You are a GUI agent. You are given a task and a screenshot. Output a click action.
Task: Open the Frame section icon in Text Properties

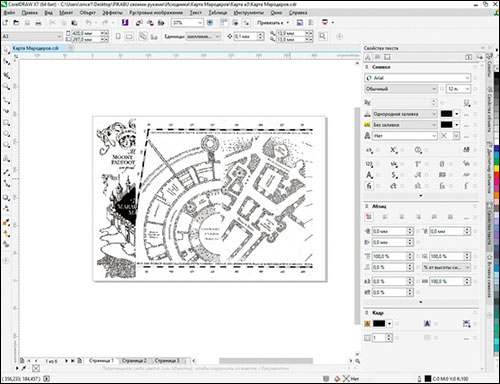tap(387, 57)
